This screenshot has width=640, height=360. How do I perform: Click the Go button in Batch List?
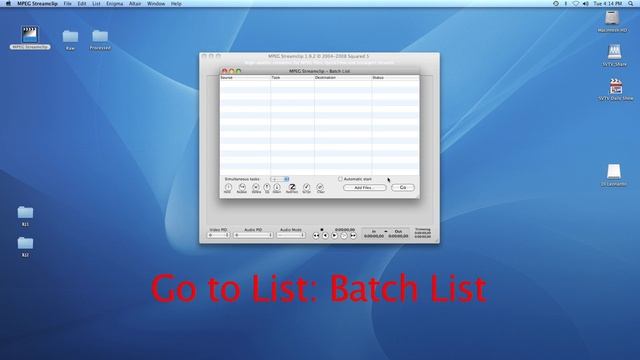[x=402, y=187]
